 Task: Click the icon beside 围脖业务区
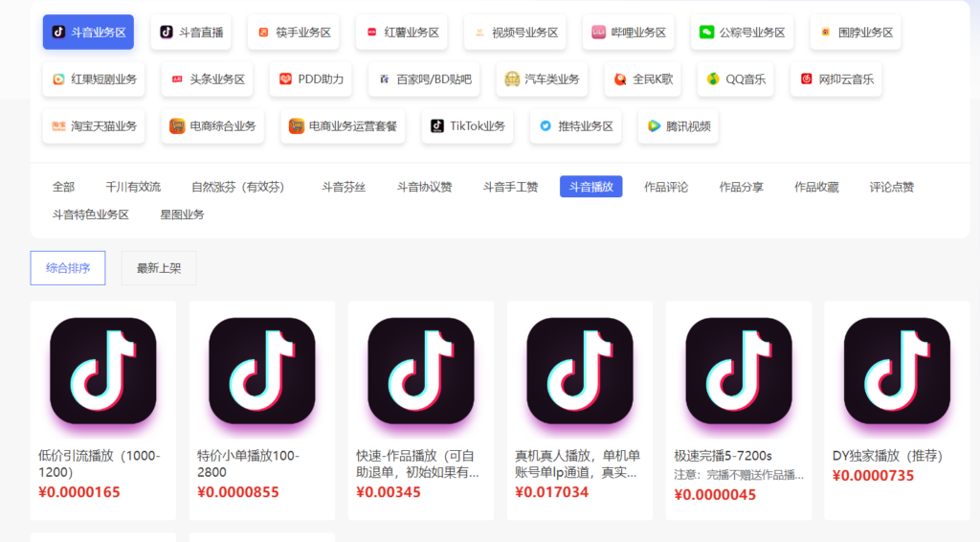826,32
